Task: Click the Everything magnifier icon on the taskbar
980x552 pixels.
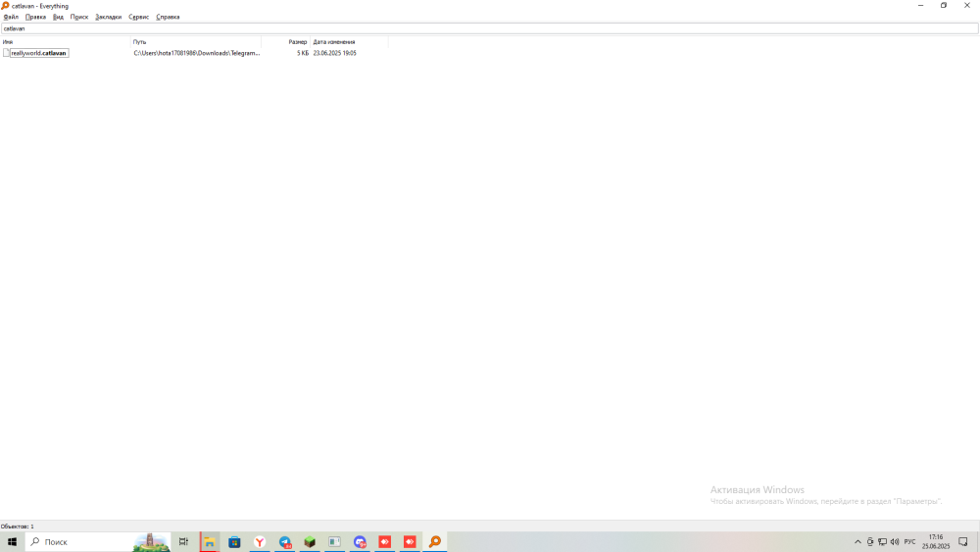Action: [435, 542]
